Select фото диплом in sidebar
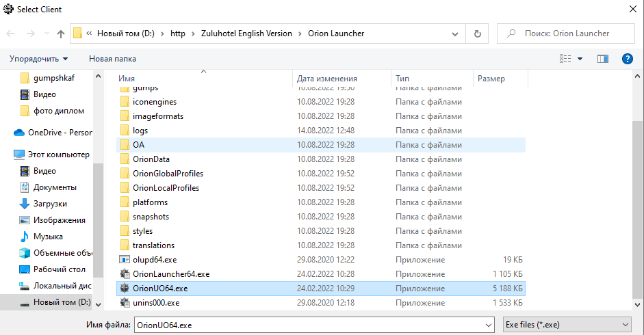The width and height of the screenshot is (644, 335). point(59,111)
